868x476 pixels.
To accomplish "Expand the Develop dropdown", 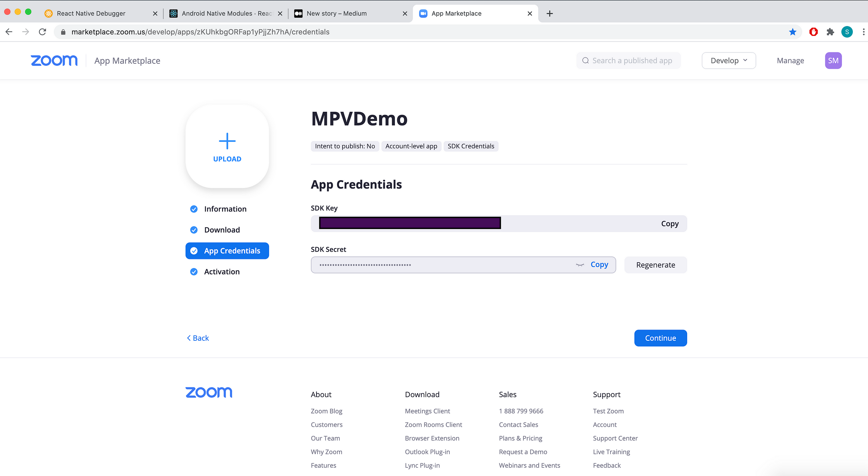I will point(729,60).
